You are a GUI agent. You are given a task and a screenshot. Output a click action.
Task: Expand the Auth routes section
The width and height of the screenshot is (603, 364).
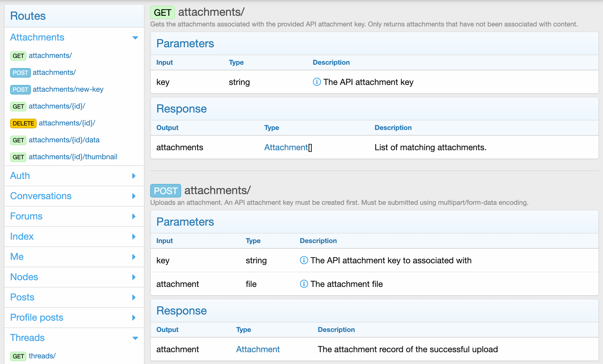point(134,176)
